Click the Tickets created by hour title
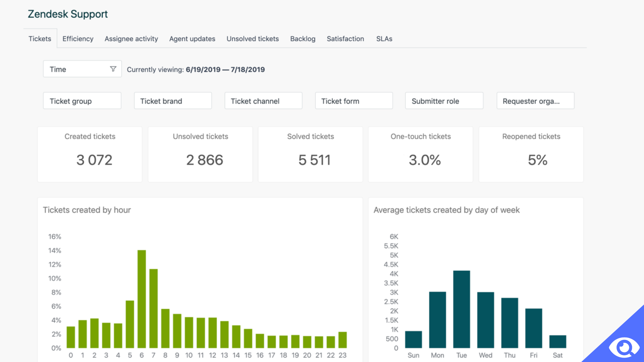Image resolution: width=644 pixels, height=362 pixels. (x=87, y=210)
